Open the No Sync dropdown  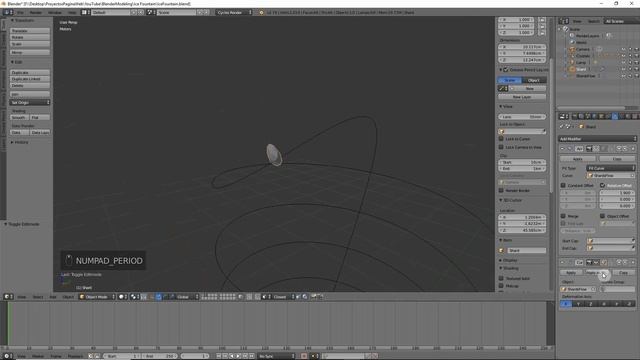pyautogui.click(x=276, y=356)
